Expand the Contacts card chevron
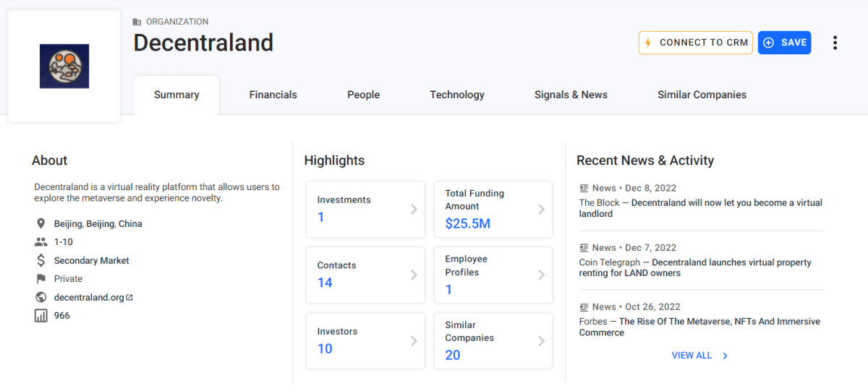 click(x=414, y=275)
